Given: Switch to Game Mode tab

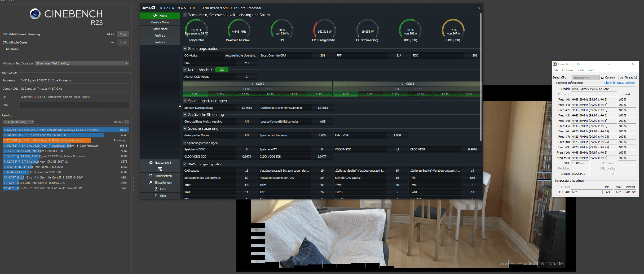Looking at the screenshot, I should (x=160, y=29).
